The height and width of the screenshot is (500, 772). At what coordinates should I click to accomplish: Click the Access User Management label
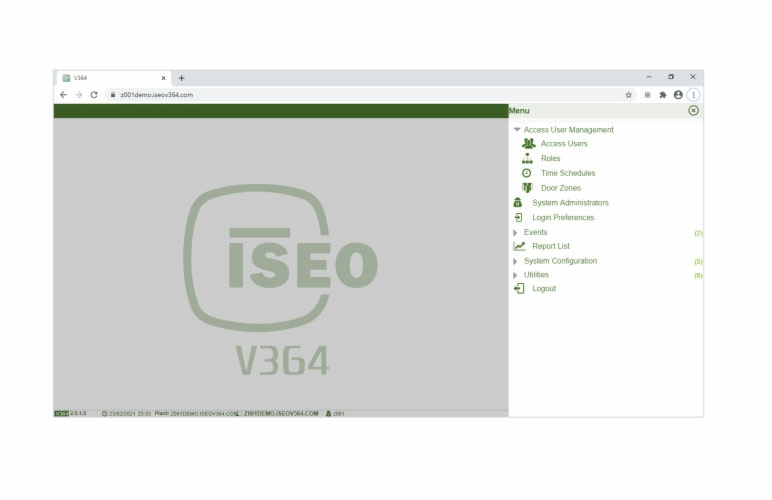coord(568,129)
